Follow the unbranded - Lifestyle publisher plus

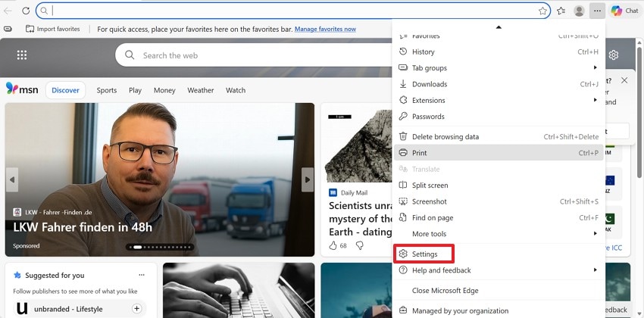click(x=137, y=309)
